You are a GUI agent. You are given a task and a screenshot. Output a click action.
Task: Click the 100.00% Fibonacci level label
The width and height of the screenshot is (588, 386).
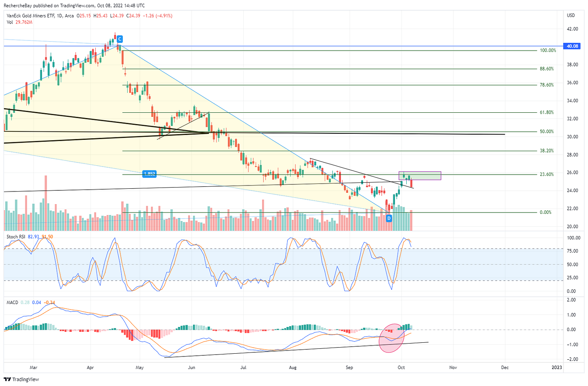point(548,51)
